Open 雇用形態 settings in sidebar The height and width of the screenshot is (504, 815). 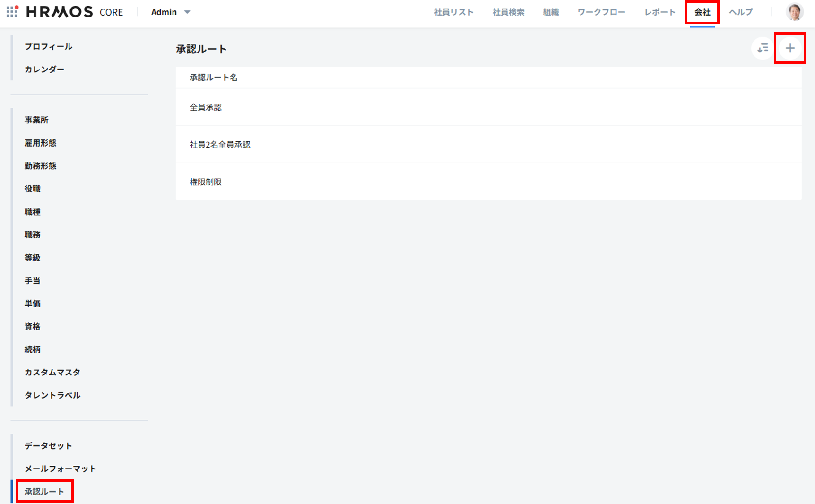point(41,143)
